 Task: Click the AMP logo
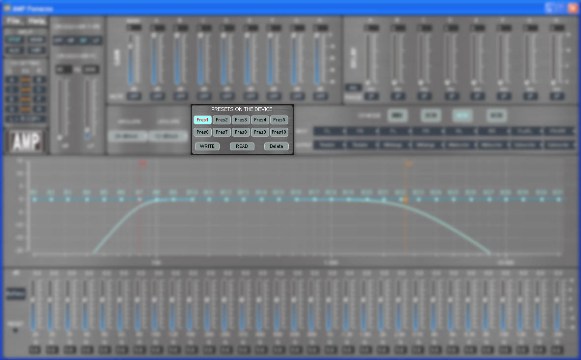[x=26, y=141]
